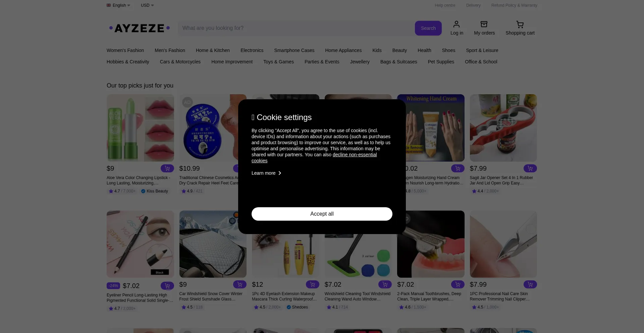Add 2-Pack Manual Toothbrushes to cart
The image size is (644, 333).
[458, 284]
